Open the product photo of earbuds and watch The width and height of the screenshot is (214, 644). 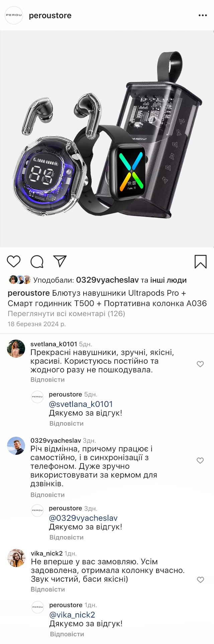107,139
